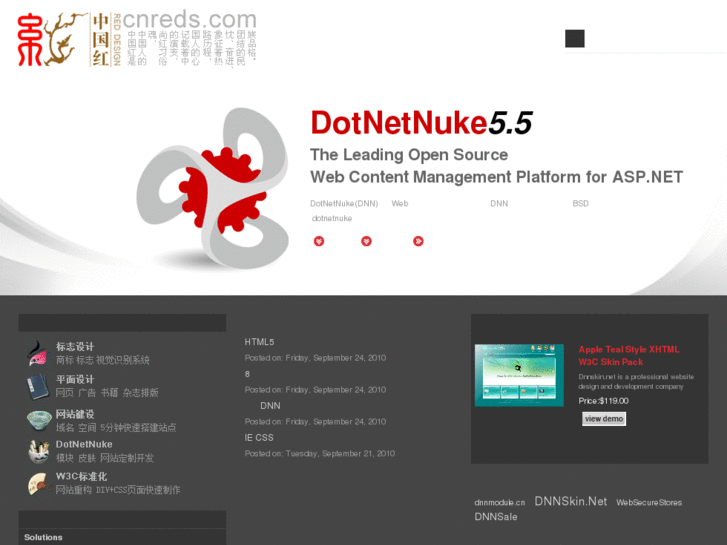Viewport: 727px width, 545px height.
Task: Click the Apple Teal skin preview thumbnail
Action: [x=519, y=375]
